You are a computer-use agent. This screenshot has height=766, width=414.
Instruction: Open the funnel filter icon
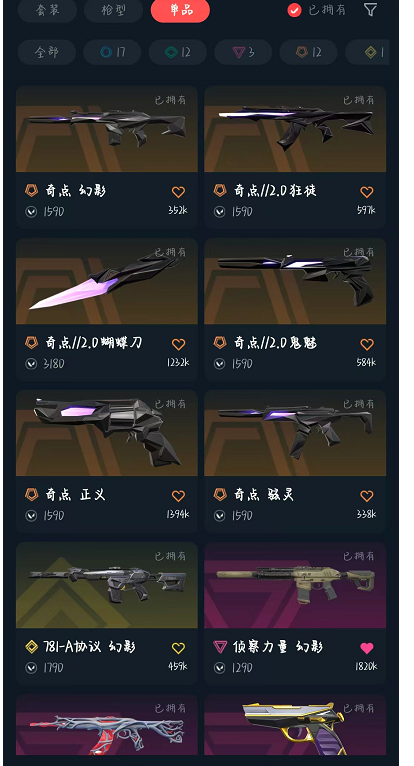[370, 9]
